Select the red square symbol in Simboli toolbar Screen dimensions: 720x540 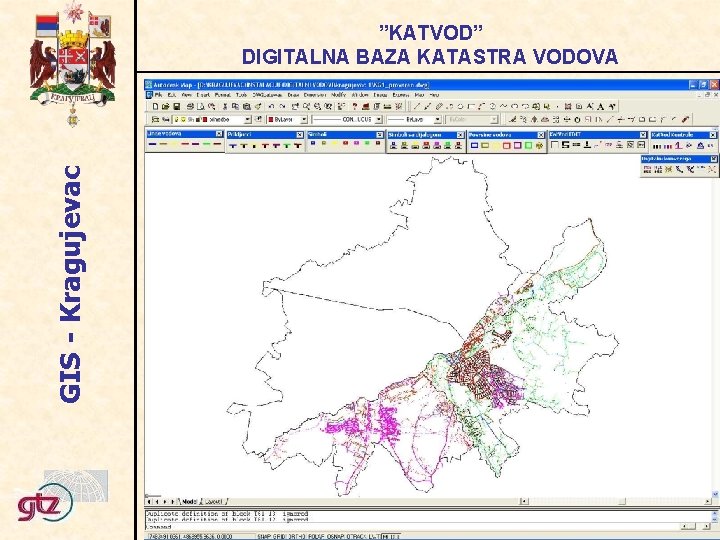(x=345, y=143)
